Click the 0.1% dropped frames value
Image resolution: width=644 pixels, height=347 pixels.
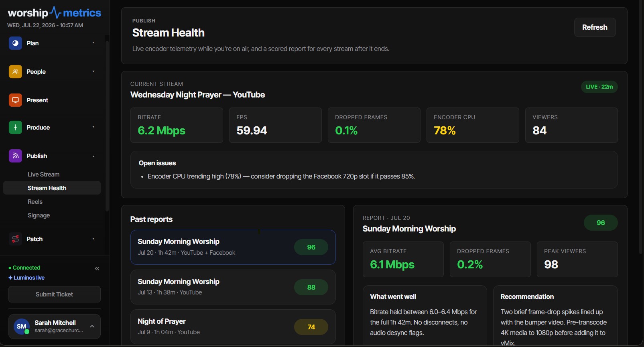[x=346, y=131]
